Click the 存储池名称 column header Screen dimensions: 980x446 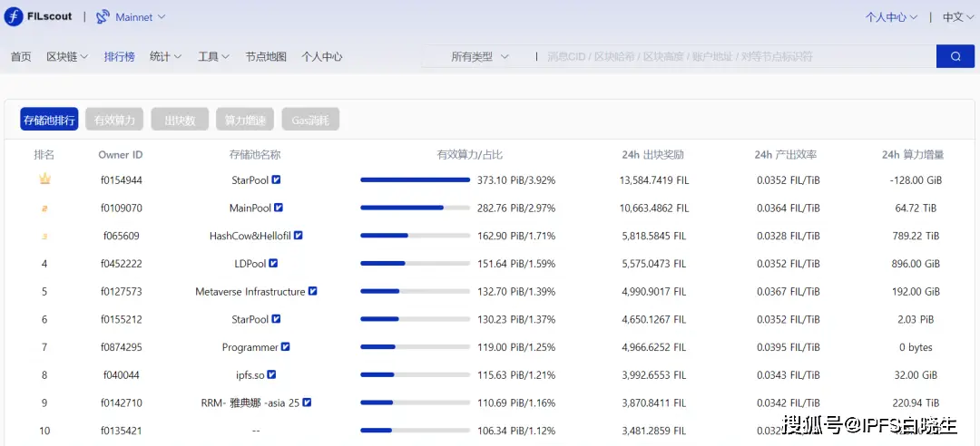[x=255, y=155]
